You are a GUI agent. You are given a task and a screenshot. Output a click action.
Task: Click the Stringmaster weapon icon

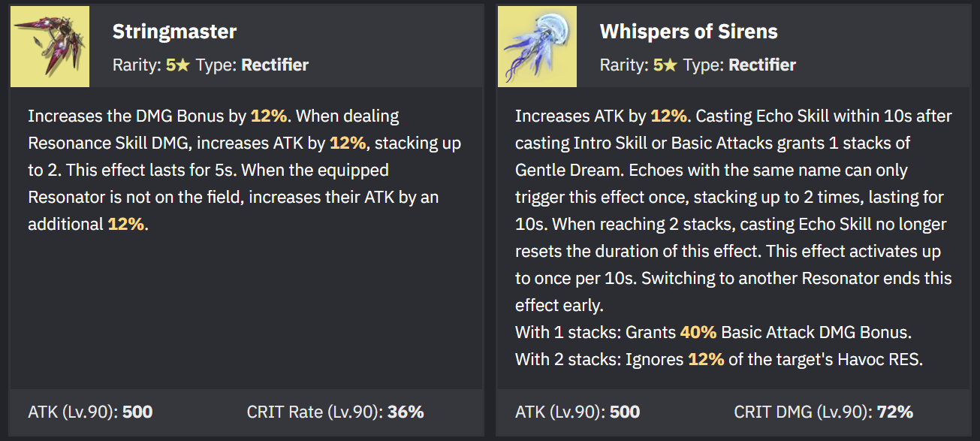click(50, 47)
